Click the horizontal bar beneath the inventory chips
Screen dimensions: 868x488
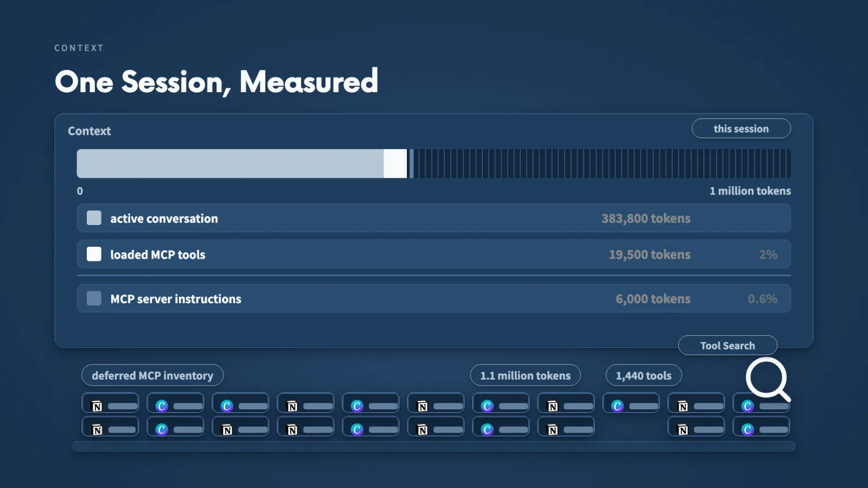[x=434, y=446]
